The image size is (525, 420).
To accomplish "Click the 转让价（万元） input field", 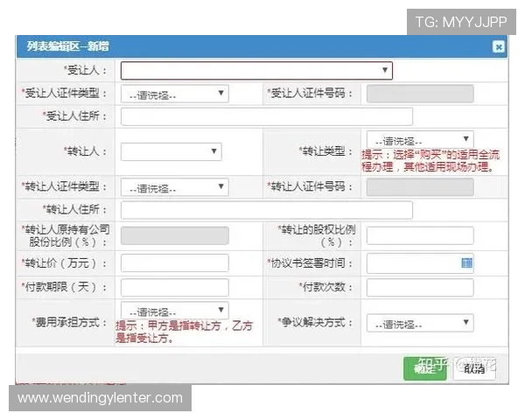I will pyautogui.click(x=174, y=262).
